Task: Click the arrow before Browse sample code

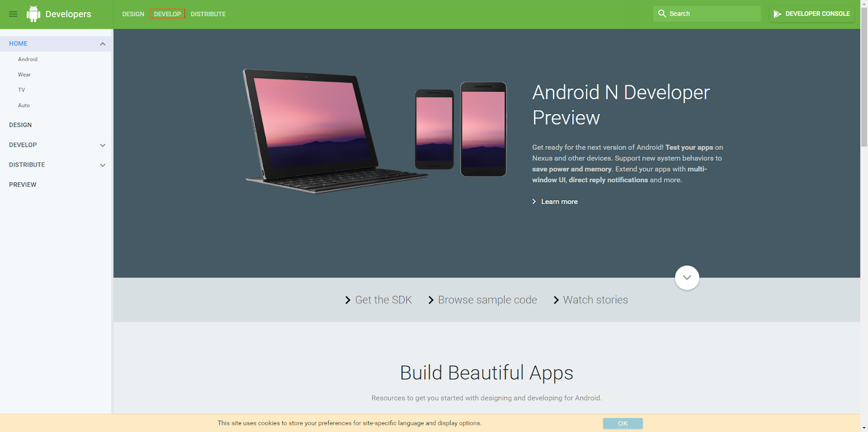Action: [x=431, y=300]
